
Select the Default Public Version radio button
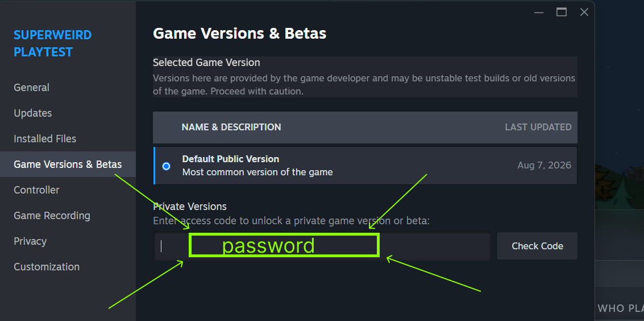click(167, 166)
